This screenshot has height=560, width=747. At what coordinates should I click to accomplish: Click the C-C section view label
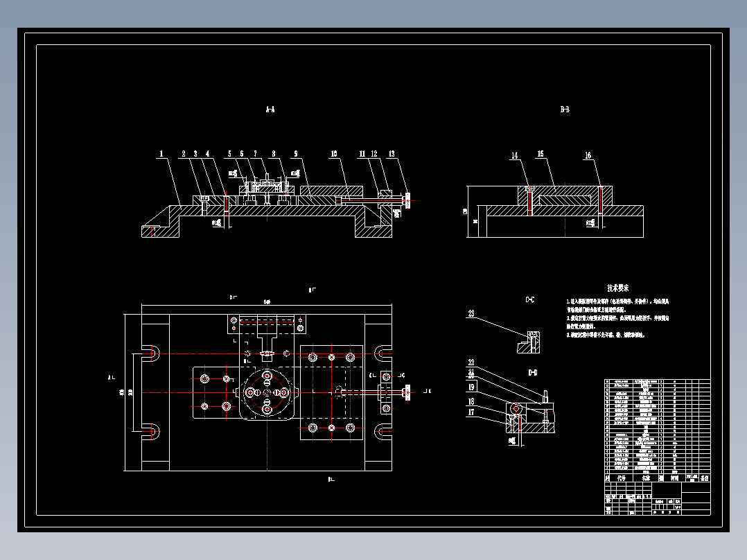tap(529, 300)
